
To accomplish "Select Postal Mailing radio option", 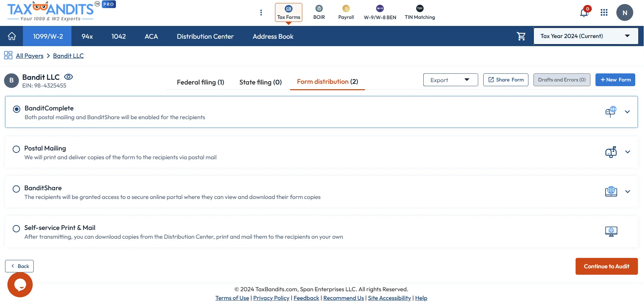I will (16, 149).
